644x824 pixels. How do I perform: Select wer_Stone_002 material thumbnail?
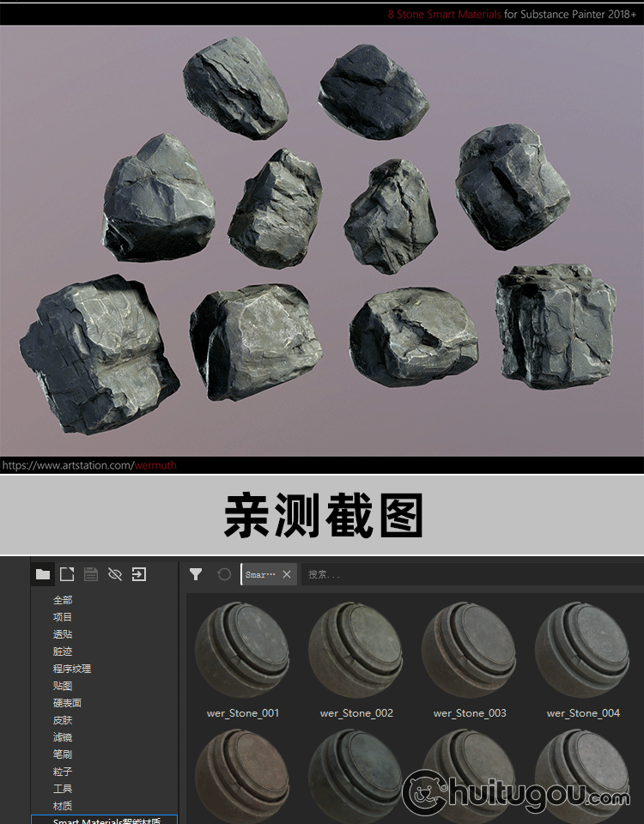pyautogui.click(x=355, y=650)
